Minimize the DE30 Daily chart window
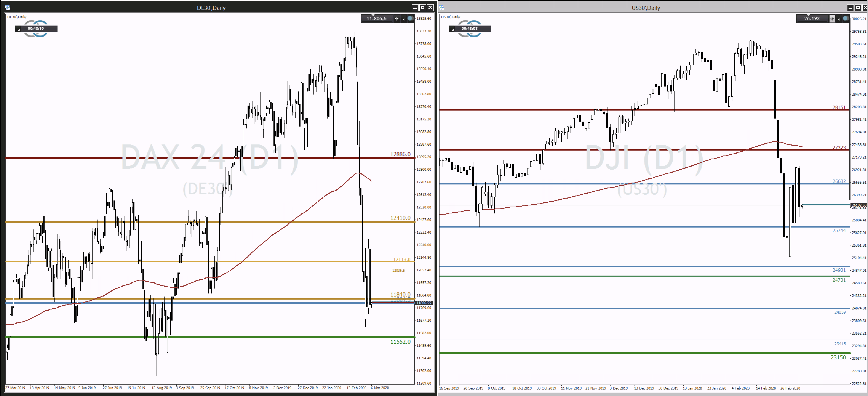The width and height of the screenshot is (868, 396). pos(415,7)
